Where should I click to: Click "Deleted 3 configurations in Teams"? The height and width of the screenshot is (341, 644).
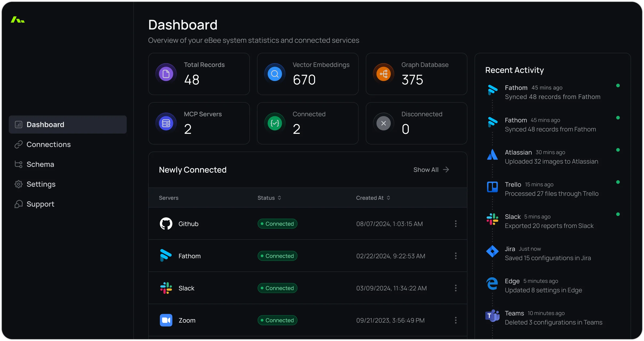pyautogui.click(x=554, y=322)
